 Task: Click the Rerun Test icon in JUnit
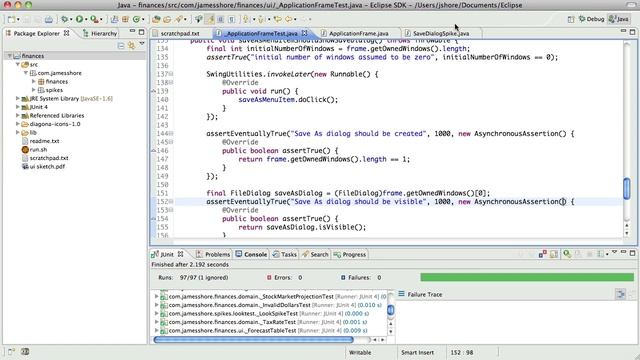tap(567, 254)
